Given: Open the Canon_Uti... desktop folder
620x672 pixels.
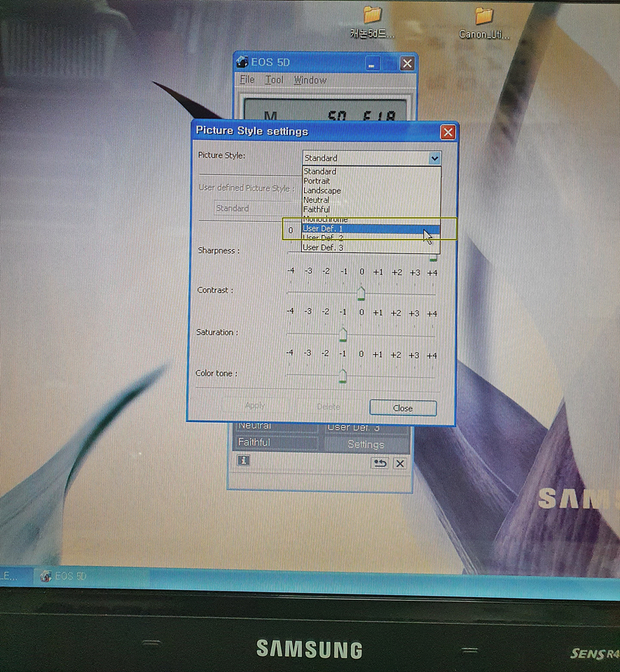Looking at the screenshot, I should pos(484,23).
